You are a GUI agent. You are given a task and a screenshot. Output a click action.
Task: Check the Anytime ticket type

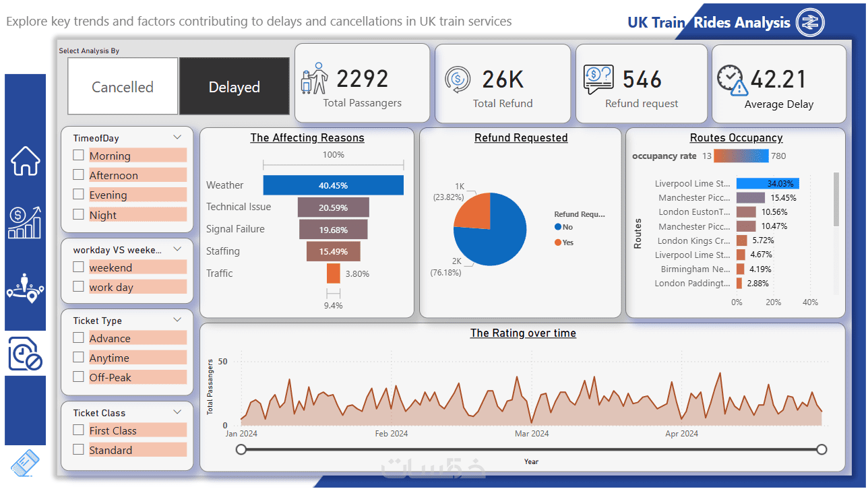(x=79, y=357)
